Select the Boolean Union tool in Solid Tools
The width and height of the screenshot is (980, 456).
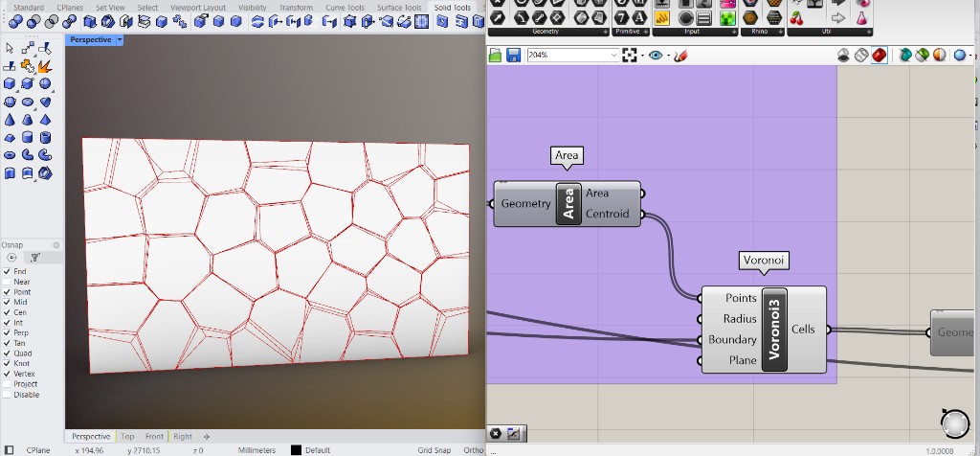(x=15, y=22)
